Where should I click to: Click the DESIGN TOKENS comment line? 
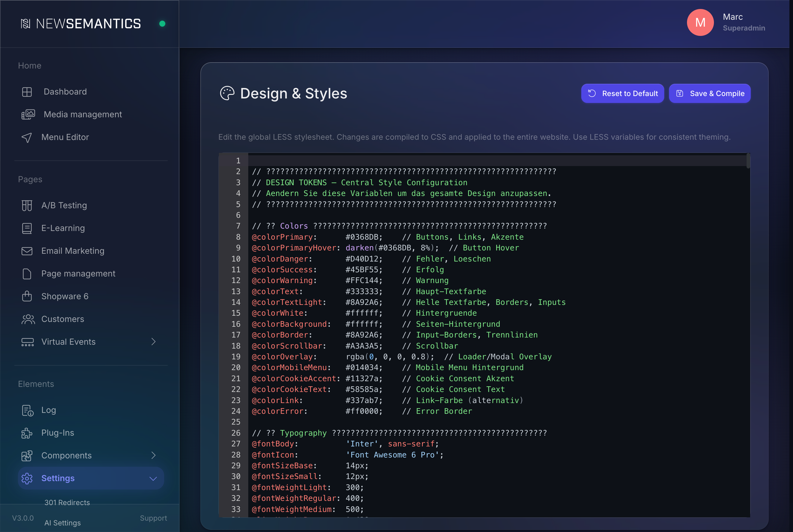[359, 183]
